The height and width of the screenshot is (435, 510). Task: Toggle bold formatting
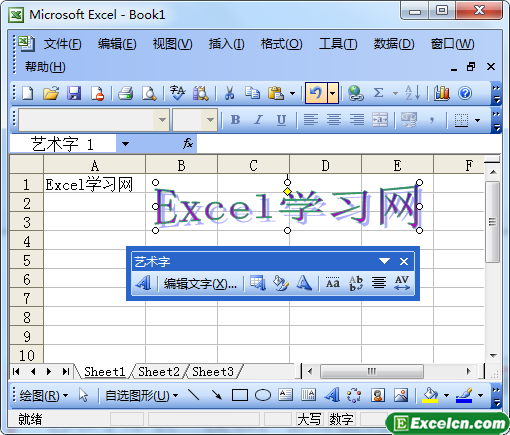tap(235, 120)
